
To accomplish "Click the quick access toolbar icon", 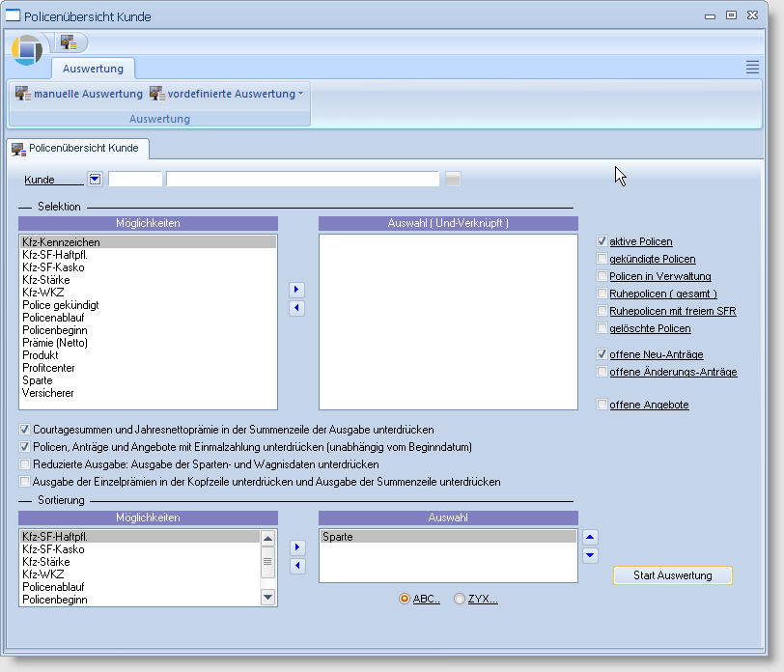I will [68, 42].
